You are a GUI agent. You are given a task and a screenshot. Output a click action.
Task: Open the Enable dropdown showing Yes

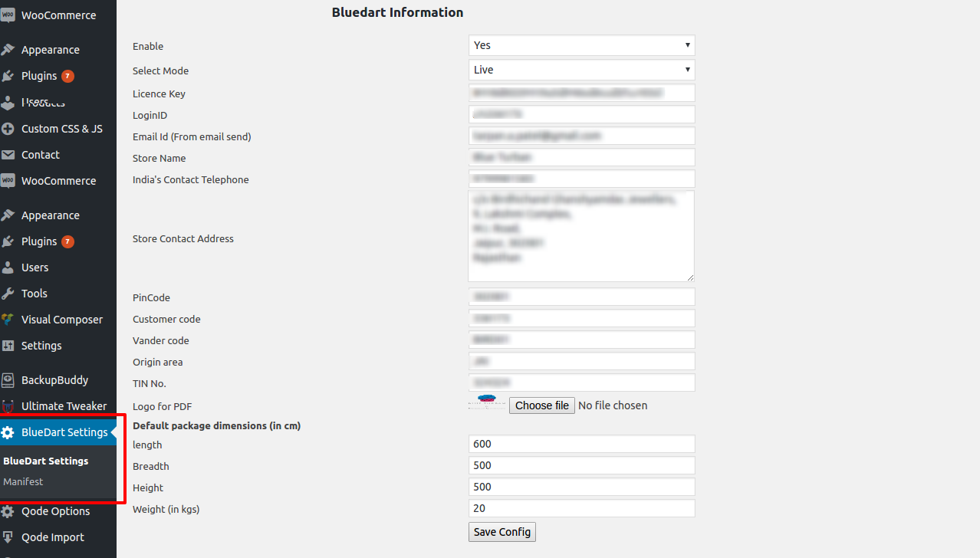click(581, 45)
